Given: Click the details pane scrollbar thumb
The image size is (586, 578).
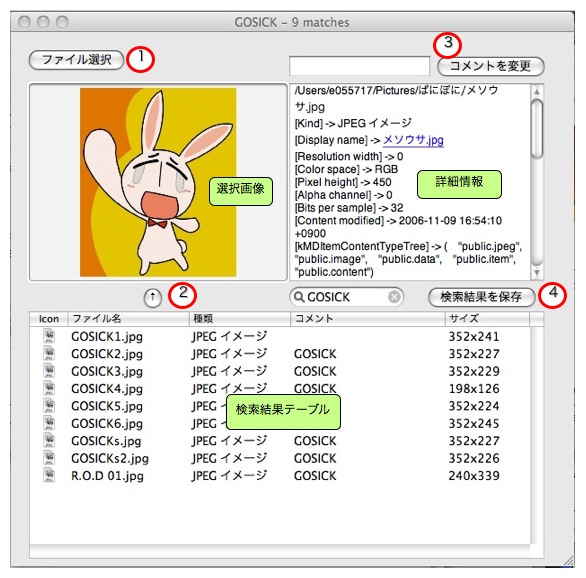Looking at the screenshot, I should tap(537, 129).
